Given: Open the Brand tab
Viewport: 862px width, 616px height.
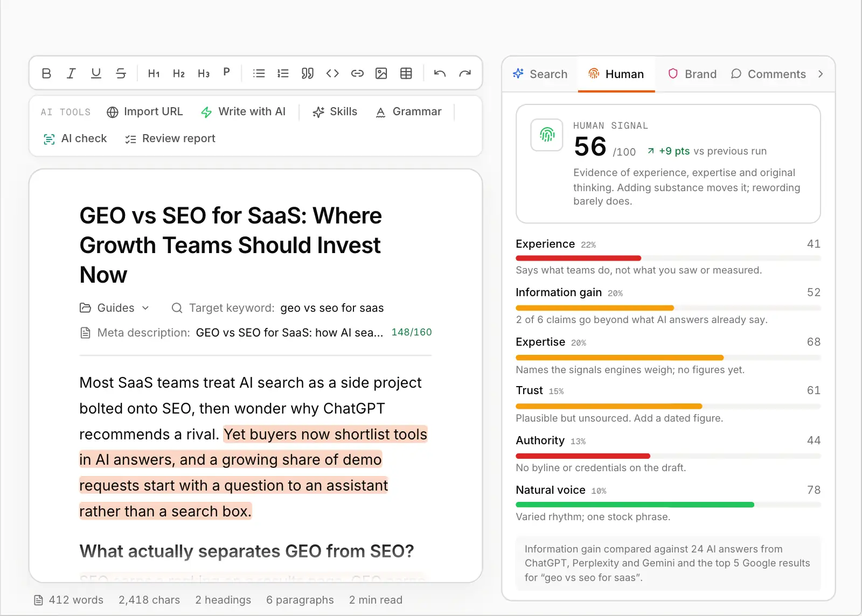Looking at the screenshot, I should click(x=692, y=74).
